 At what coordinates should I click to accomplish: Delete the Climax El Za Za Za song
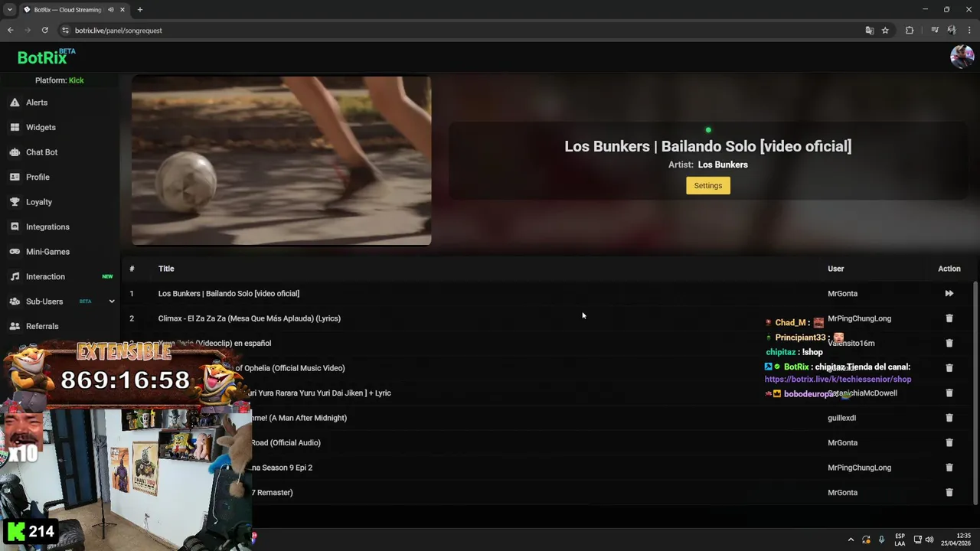click(949, 318)
